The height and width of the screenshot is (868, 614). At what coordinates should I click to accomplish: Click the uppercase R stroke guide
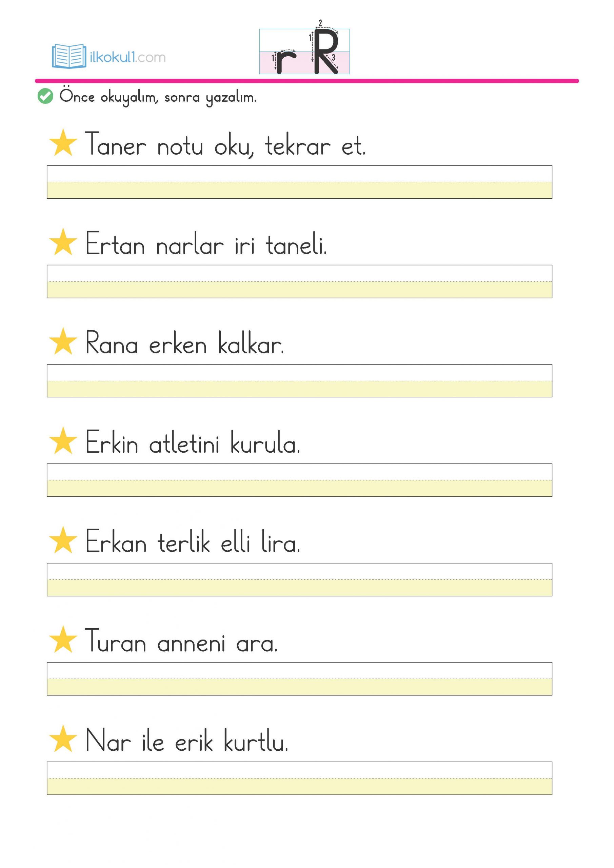point(326,52)
